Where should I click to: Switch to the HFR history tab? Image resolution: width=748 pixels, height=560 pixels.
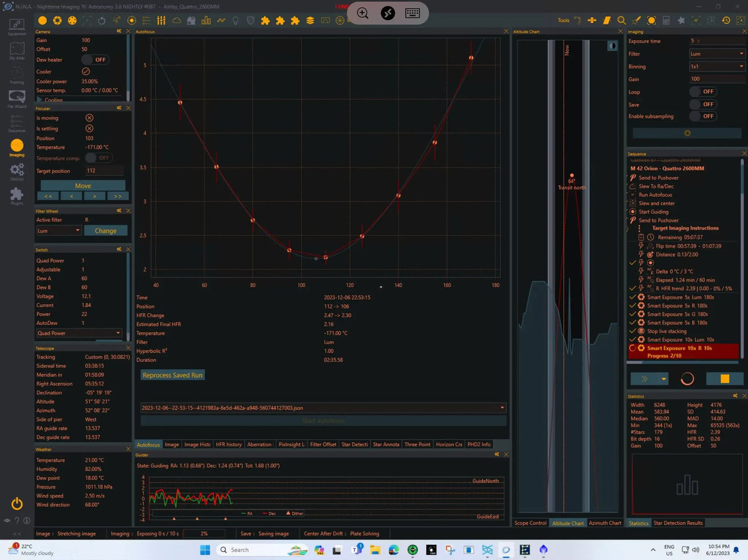(x=228, y=444)
